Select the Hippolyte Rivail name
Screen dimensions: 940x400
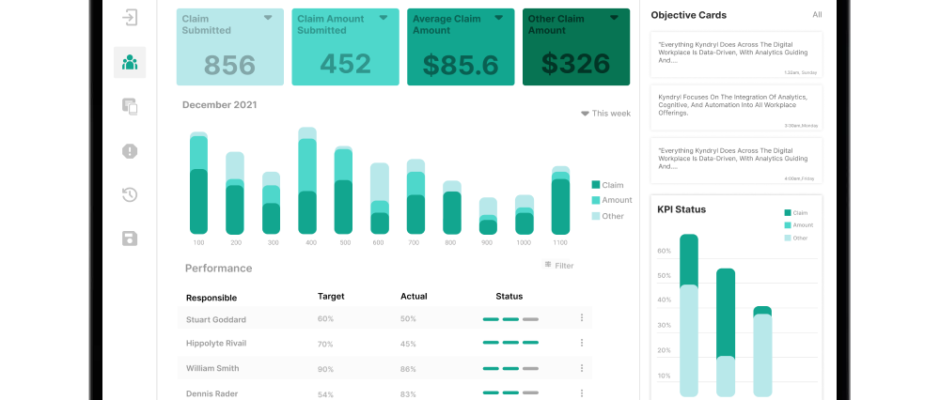pos(216,344)
